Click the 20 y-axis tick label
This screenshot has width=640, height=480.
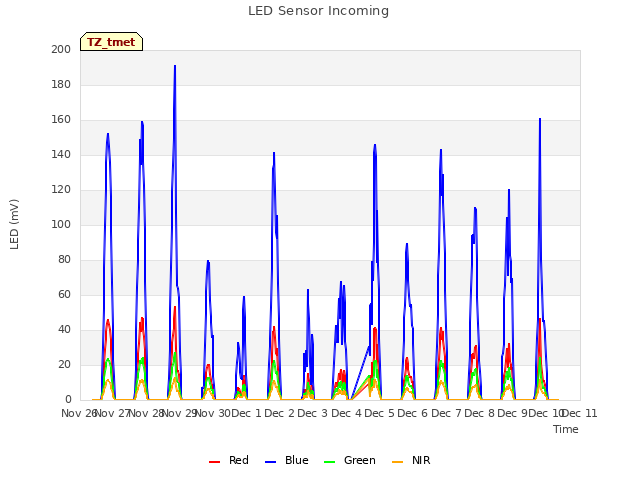pos(64,365)
